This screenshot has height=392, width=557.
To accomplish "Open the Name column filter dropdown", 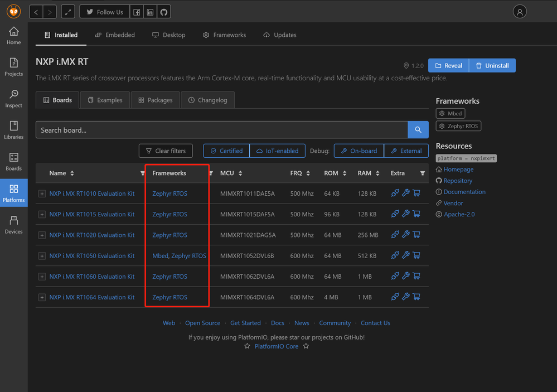I will click(142, 173).
